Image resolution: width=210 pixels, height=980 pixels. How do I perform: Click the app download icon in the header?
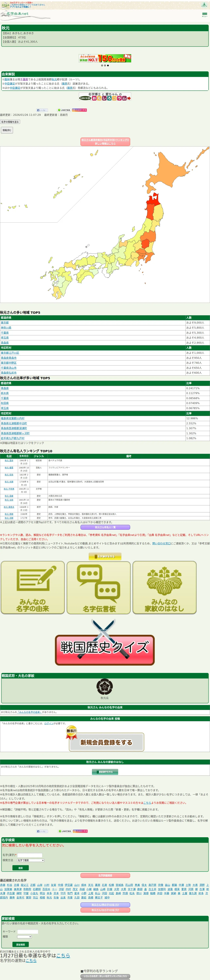pos(204,5)
